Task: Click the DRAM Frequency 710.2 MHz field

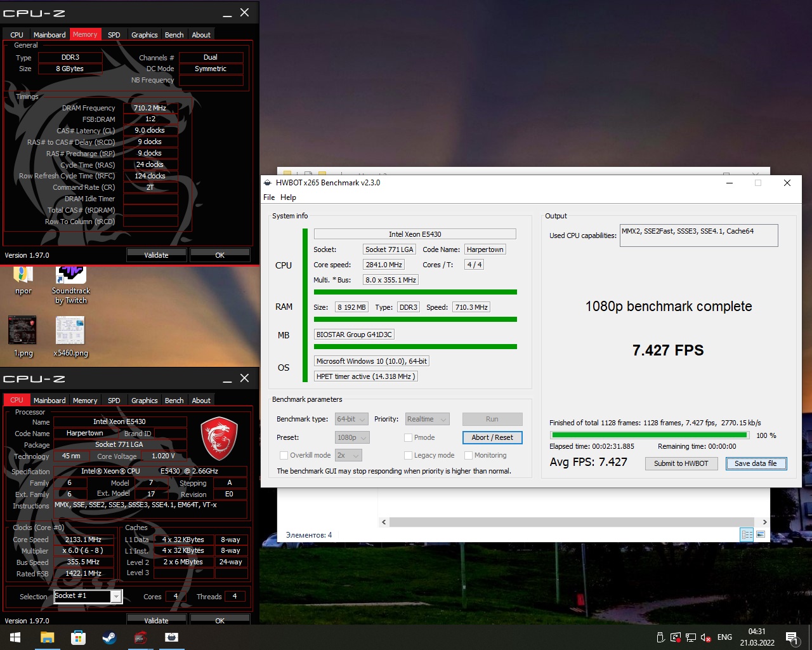Action: pos(150,108)
